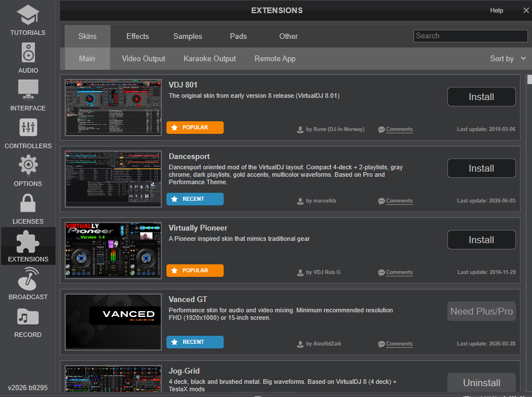Switch to the Other tab
The width and height of the screenshot is (532, 397).
click(288, 36)
